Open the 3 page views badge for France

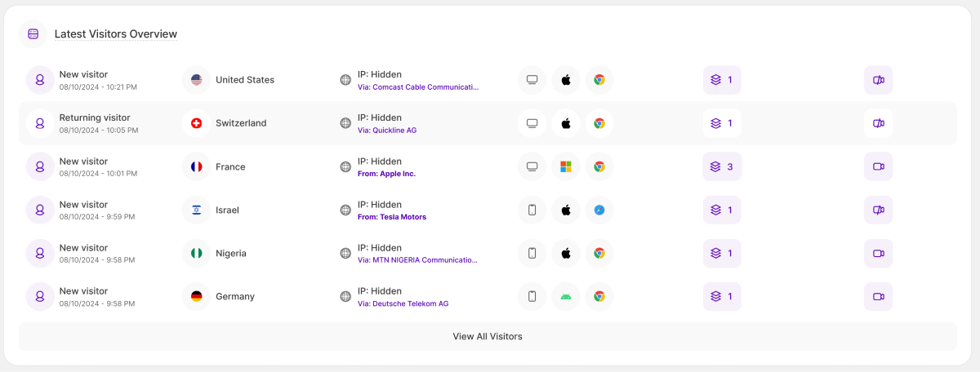coord(722,166)
